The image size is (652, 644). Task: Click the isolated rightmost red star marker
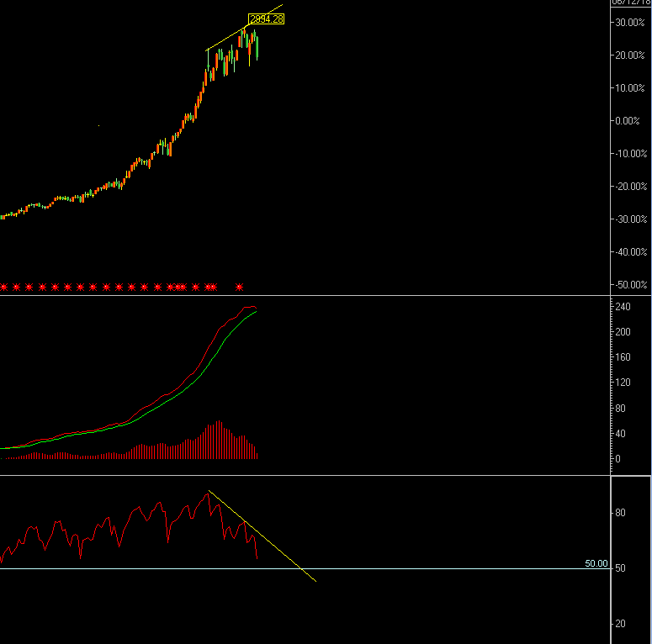[239, 287]
